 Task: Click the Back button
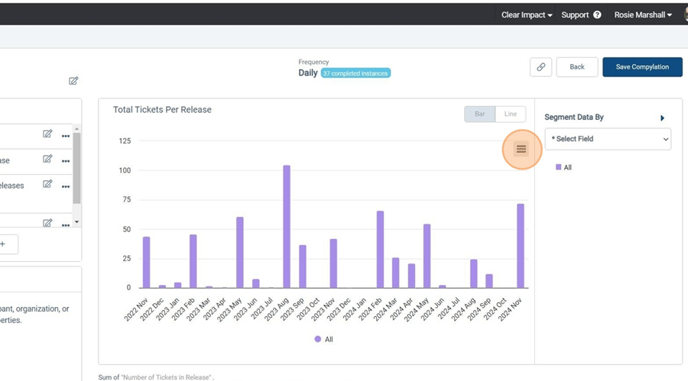pos(577,67)
